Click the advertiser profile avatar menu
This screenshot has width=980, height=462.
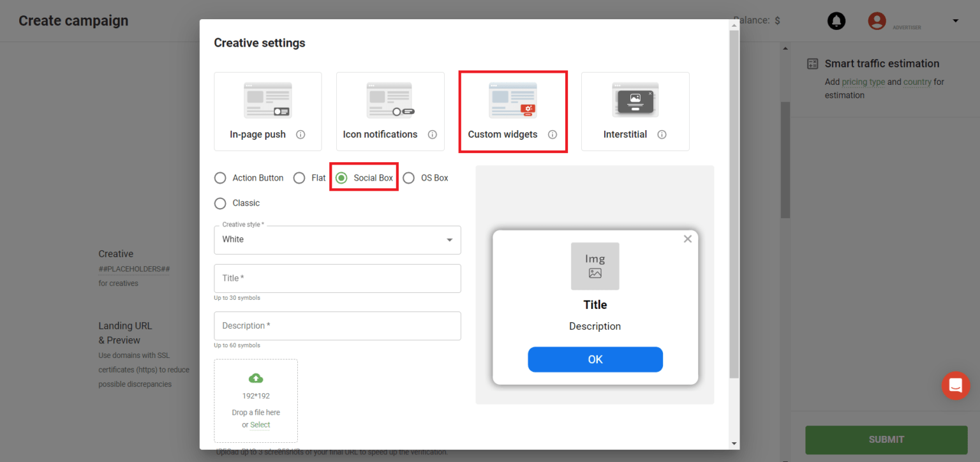click(x=877, y=20)
